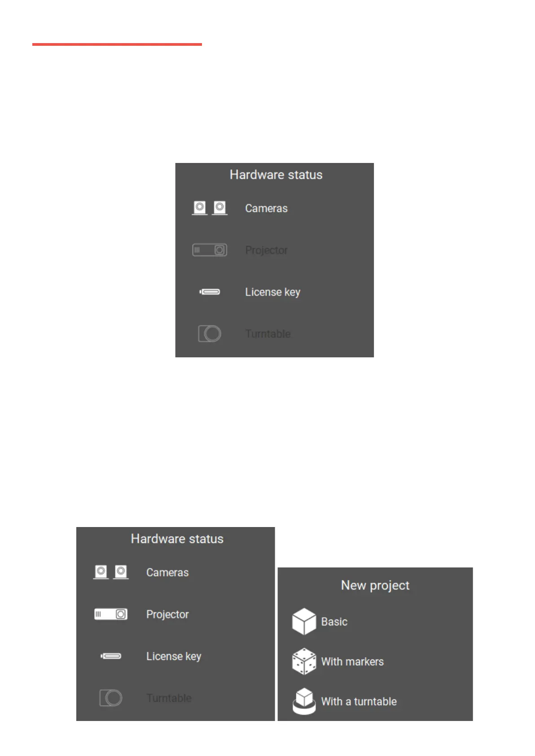This screenshot has height=756, width=535.
Task: Click the bright white Projector label text
Action: (x=167, y=614)
